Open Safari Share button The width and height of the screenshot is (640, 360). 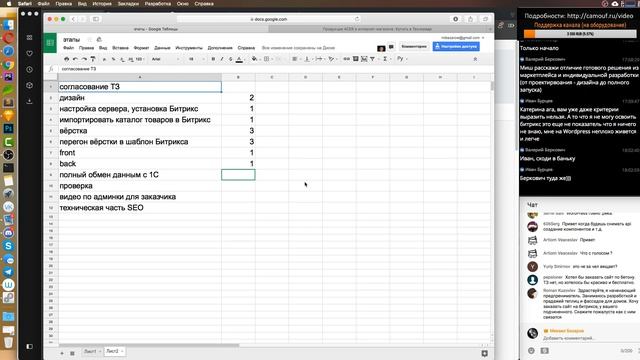[470, 19]
